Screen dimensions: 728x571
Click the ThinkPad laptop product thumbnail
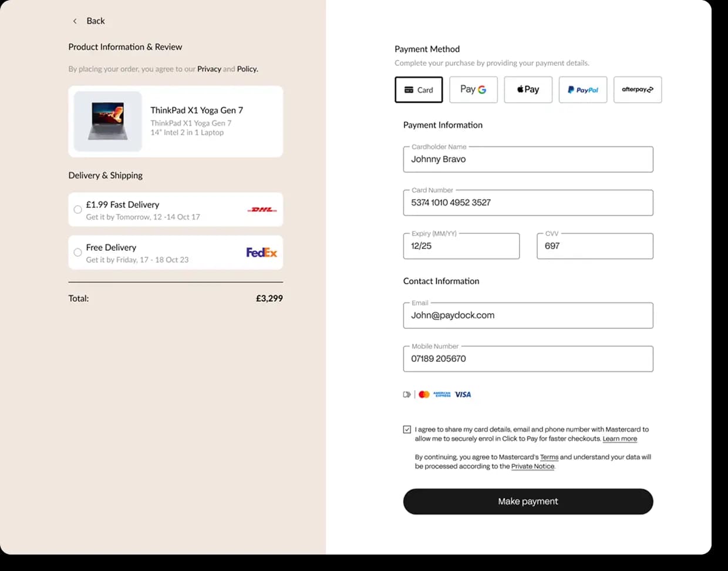point(108,122)
